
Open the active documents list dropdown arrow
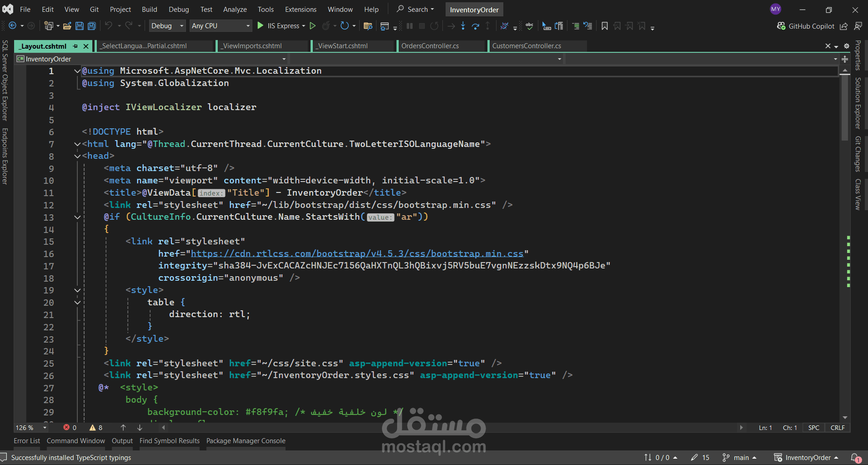pyautogui.click(x=836, y=46)
